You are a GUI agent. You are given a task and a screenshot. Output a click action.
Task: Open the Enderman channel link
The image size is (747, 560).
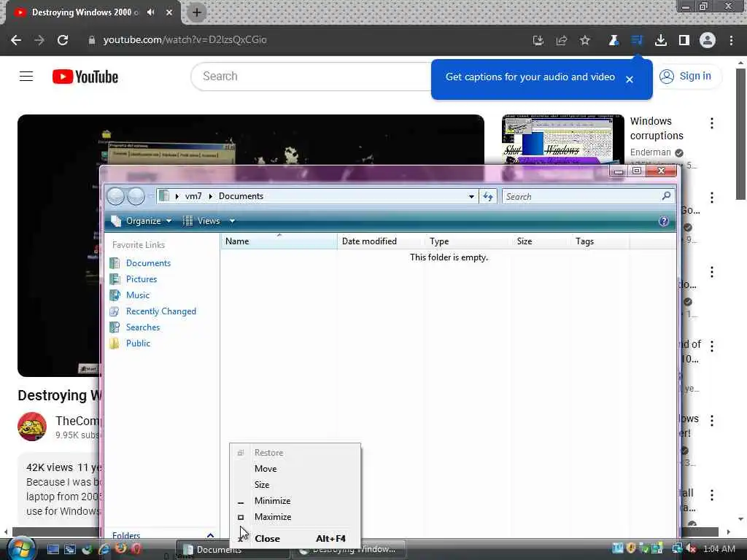click(x=650, y=152)
